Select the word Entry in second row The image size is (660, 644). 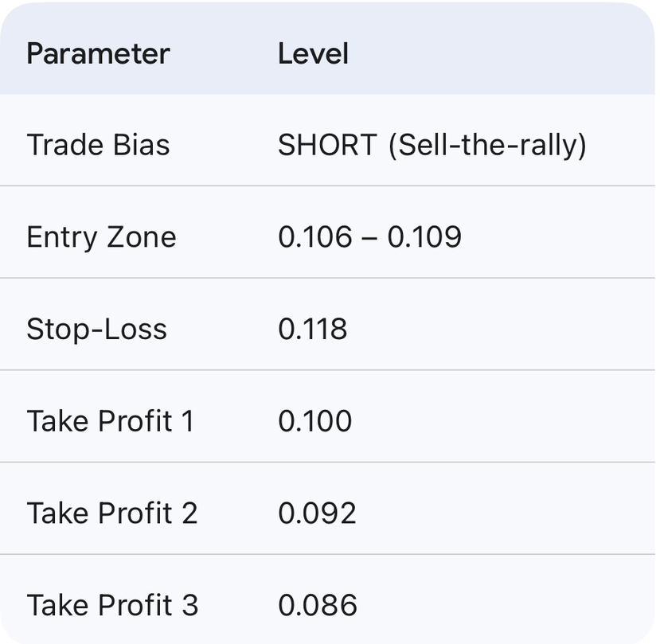click(x=61, y=237)
